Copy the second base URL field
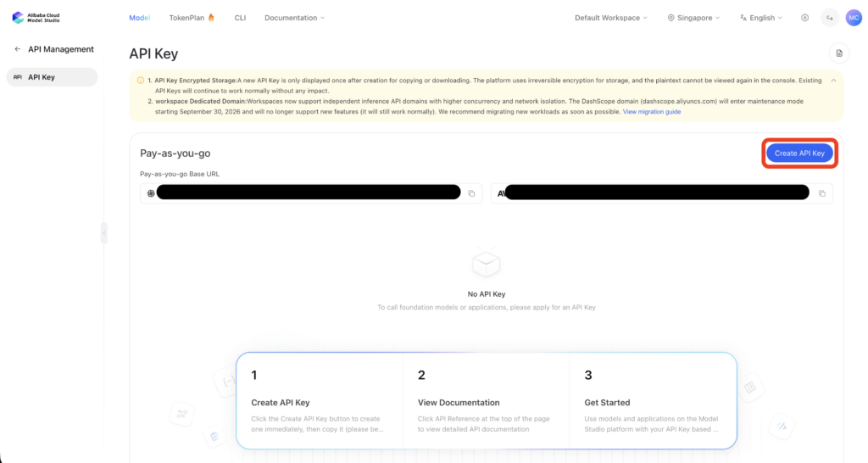The height and width of the screenshot is (463, 868). pos(822,194)
